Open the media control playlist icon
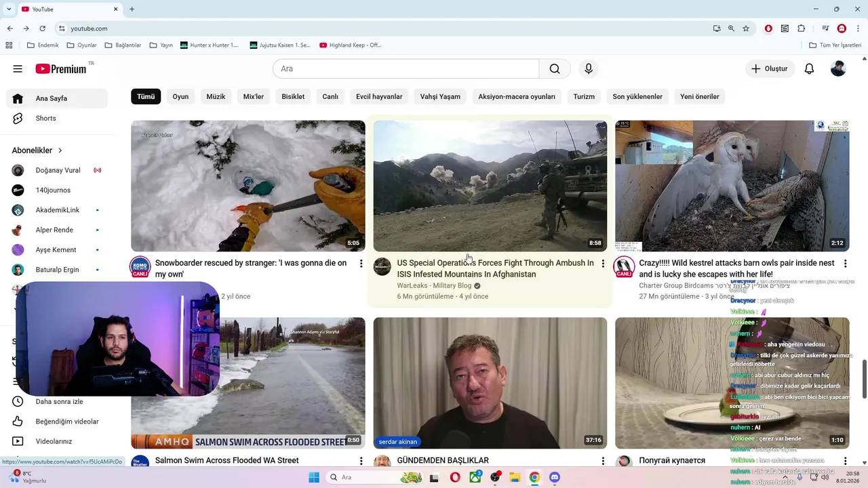Viewport: 868px width, 488px height. (825, 28)
